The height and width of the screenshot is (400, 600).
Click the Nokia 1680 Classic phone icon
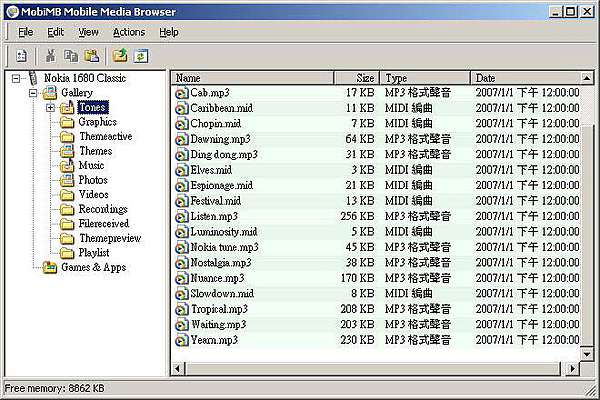point(33,78)
